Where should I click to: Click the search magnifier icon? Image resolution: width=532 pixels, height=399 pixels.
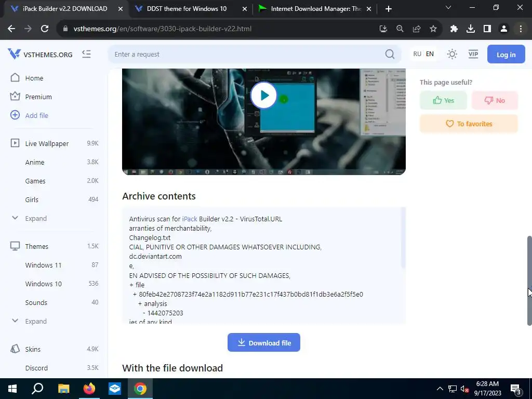(x=390, y=54)
